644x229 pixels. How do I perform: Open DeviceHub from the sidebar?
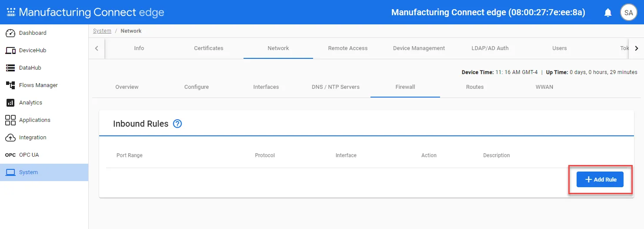[x=44, y=51]
